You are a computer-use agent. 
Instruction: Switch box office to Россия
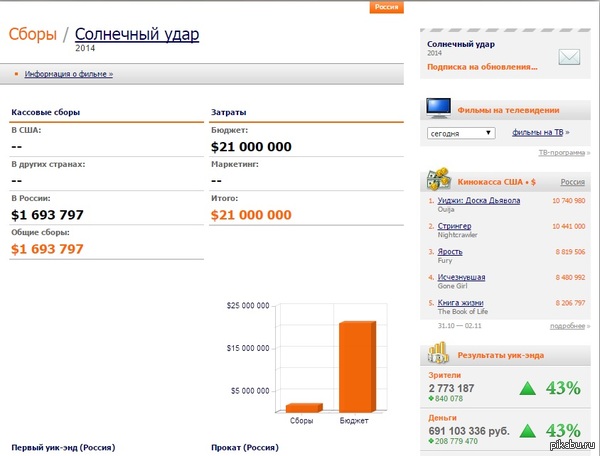pyautogui.click(x=572, y=183)
